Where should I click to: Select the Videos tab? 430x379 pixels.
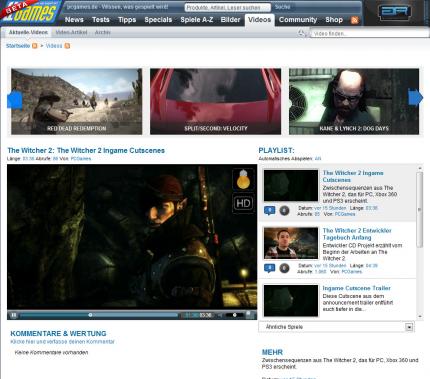(x=259, y=20)
